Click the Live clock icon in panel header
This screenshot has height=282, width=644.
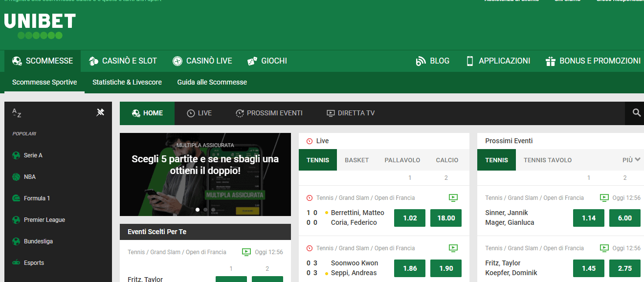point(310,141)
